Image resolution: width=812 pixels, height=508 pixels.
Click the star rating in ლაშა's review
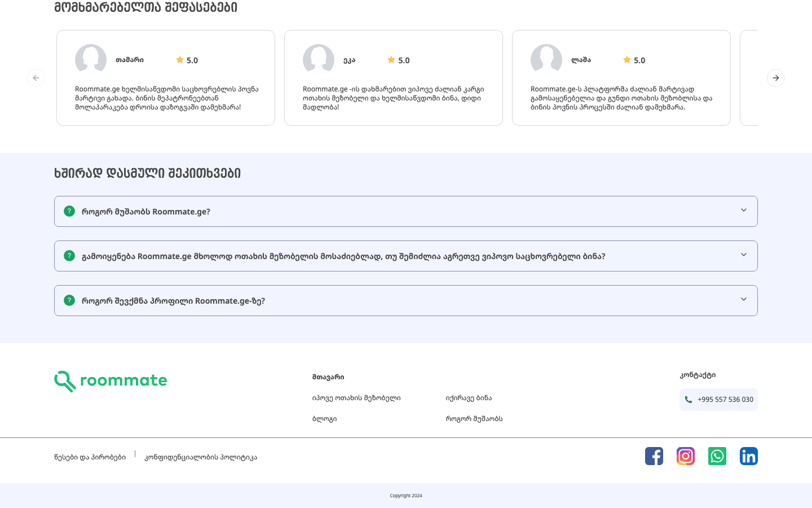(634, 60)
